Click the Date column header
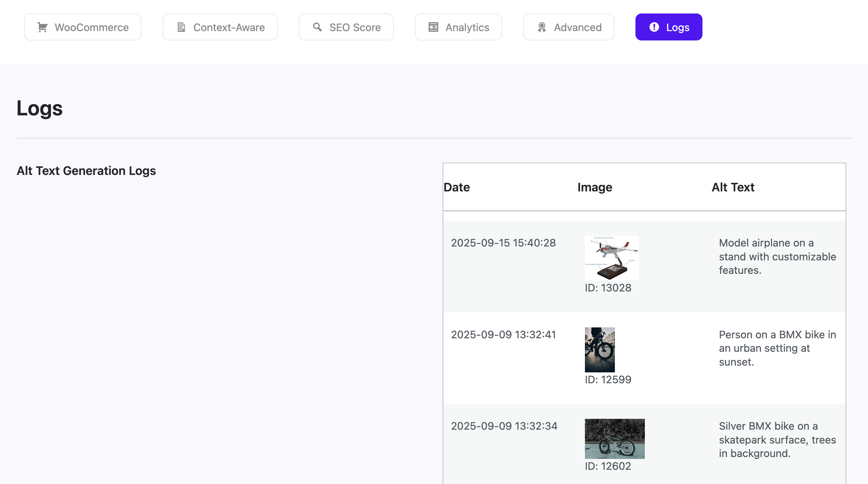Image resolution: width=868 pixels, height=484 pixels. point(456,187)
